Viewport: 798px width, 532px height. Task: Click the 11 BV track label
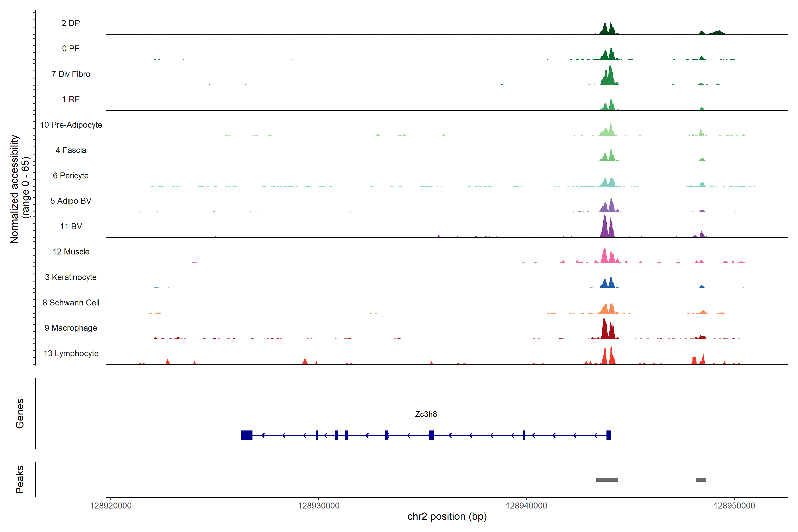[71, 226]
